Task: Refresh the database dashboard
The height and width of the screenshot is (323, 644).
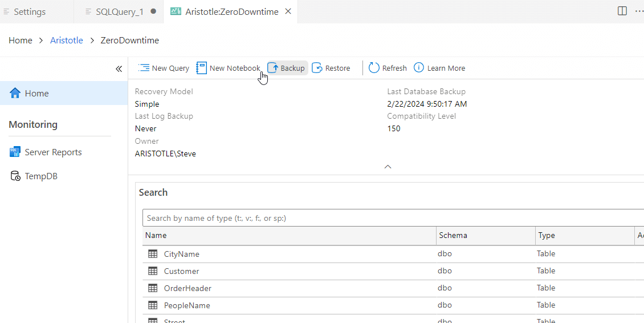Action: click(388, 68)
